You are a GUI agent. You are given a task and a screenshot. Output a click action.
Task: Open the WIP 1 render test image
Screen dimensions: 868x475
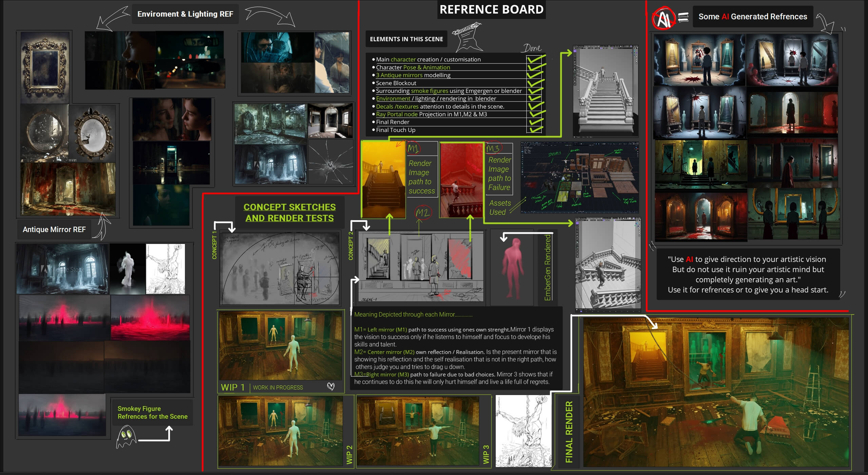pos(280,345)
